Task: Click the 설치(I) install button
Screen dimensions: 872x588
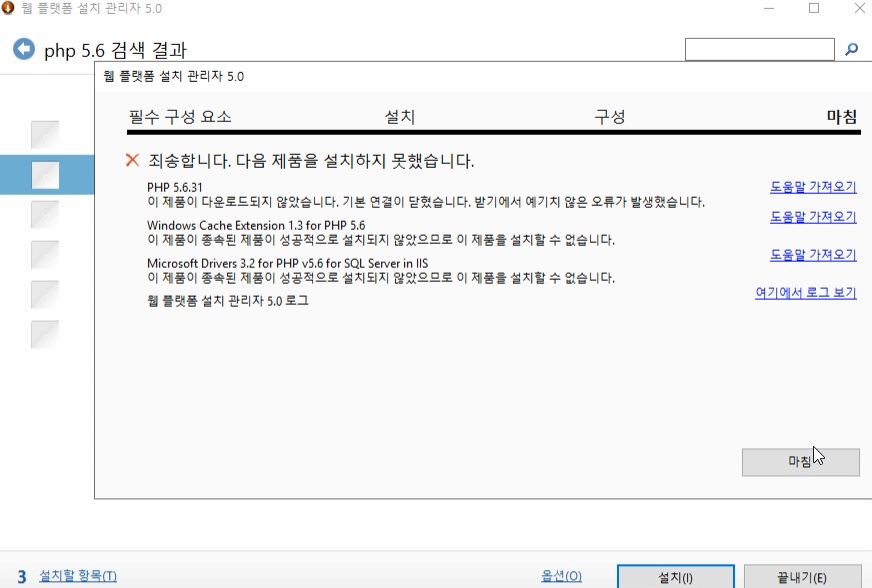Action: click(676, 577)
